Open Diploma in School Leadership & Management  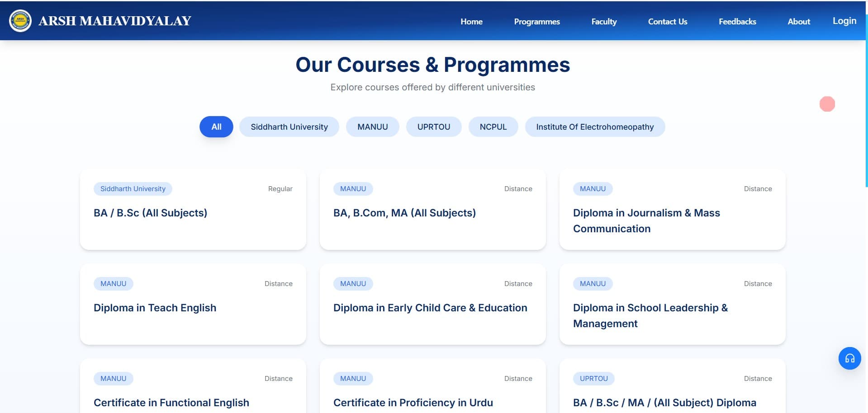pos(673,304)
